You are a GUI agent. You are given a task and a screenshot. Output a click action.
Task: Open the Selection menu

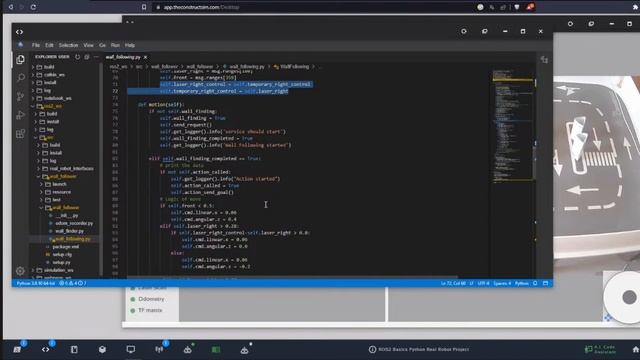68,45
